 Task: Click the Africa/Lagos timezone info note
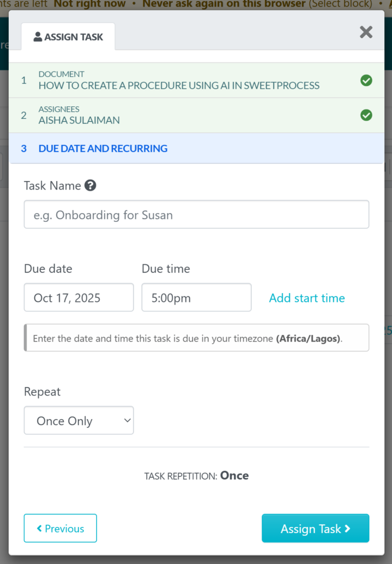click(196, 338)
